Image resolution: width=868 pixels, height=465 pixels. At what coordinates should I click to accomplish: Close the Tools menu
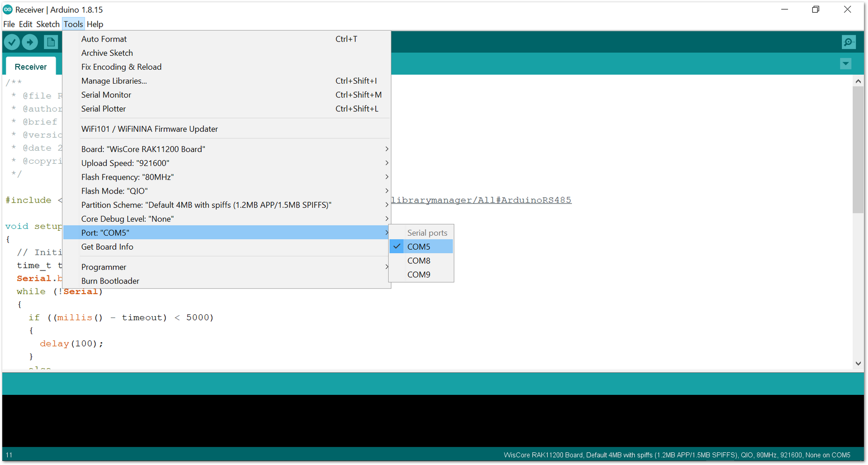(73, 24)
